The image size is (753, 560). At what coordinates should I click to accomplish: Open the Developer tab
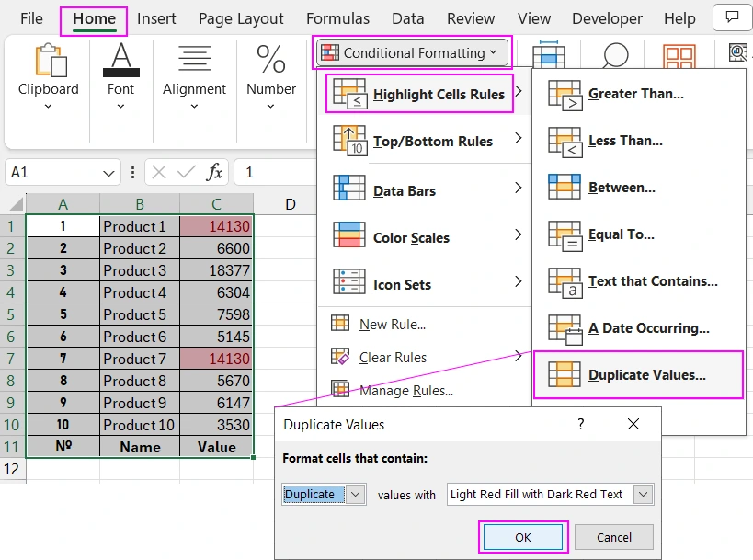click(x=607, y=17)
